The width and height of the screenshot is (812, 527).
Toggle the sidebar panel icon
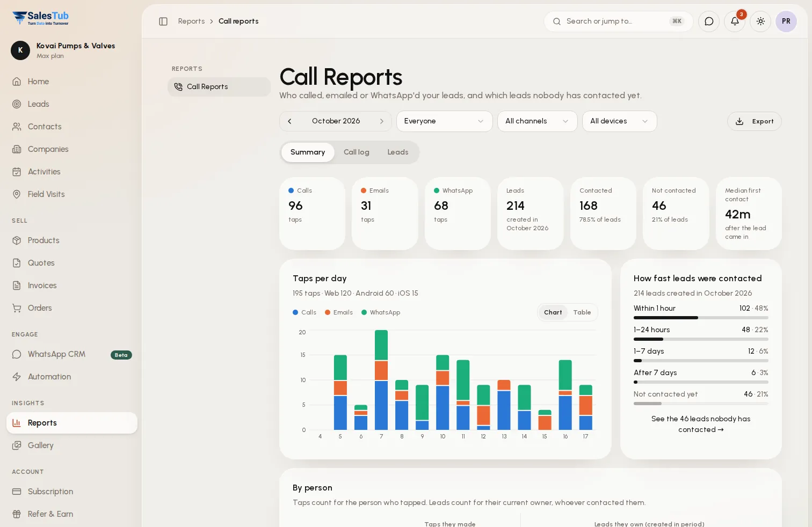tap(163, 21)
